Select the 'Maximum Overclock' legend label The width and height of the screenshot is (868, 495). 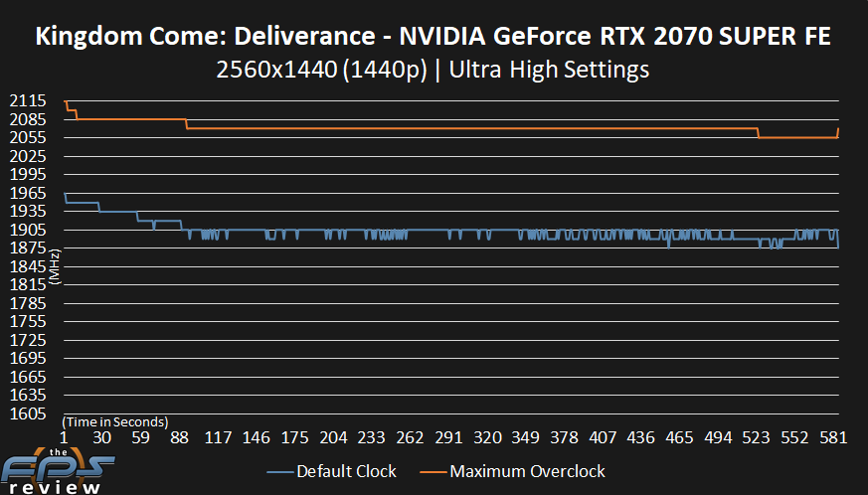coord(528,471)
